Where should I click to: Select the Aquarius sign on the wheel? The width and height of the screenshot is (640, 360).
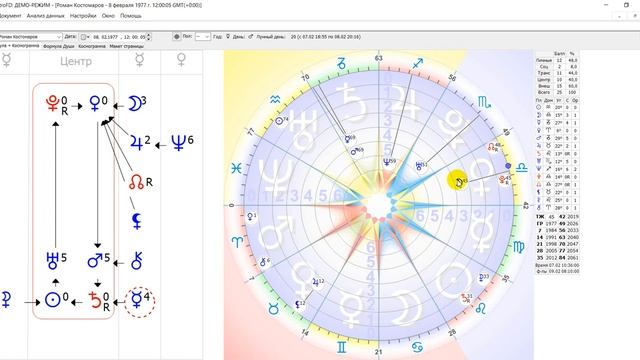pos(276,99)
